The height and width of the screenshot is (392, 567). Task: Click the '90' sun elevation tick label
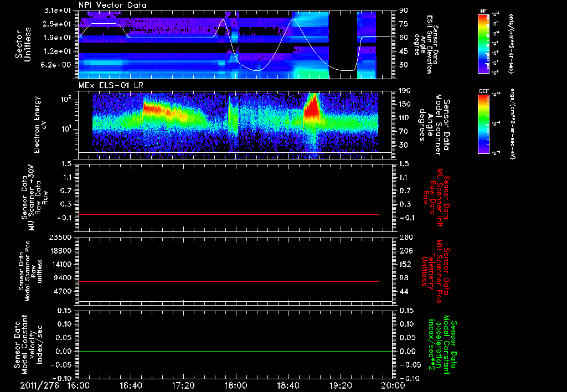pos(403,11)
